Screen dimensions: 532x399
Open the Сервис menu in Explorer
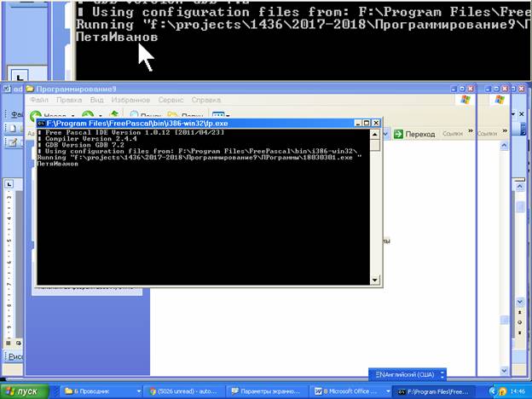(x=171, y=100)
